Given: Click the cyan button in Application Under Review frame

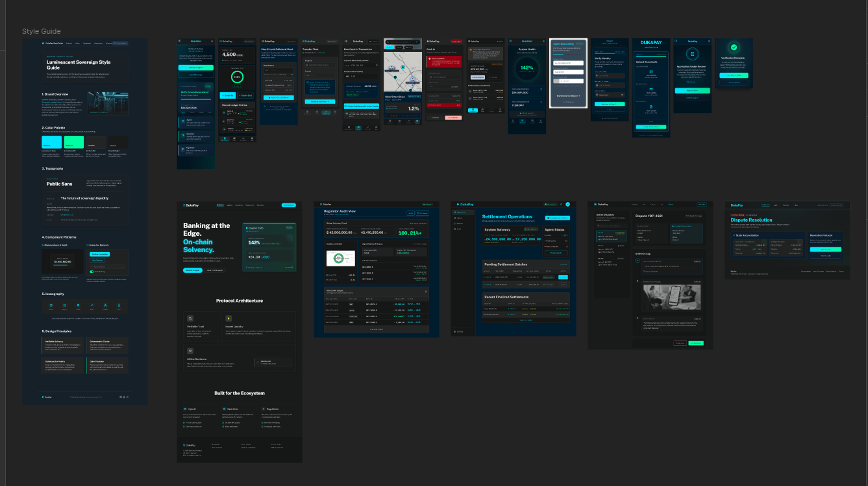Looking at the screenshot, I should [693, 91].
